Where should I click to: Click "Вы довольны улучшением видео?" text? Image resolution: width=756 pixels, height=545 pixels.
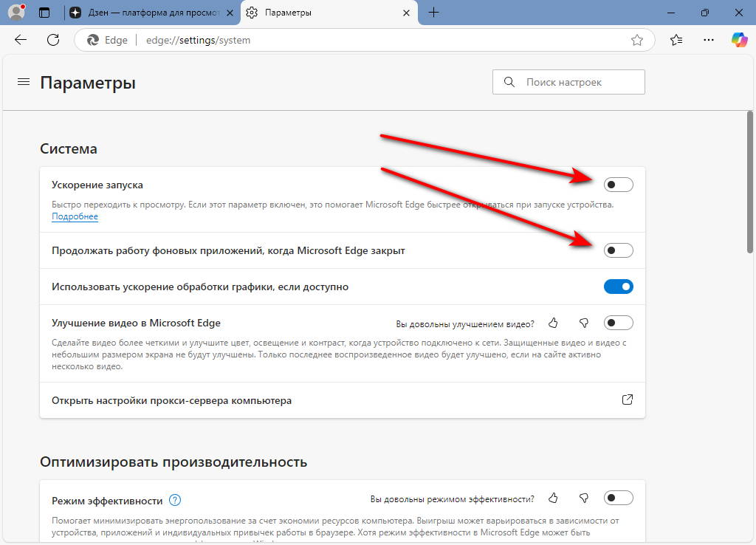pyautogui.click(x=465, y=324)
